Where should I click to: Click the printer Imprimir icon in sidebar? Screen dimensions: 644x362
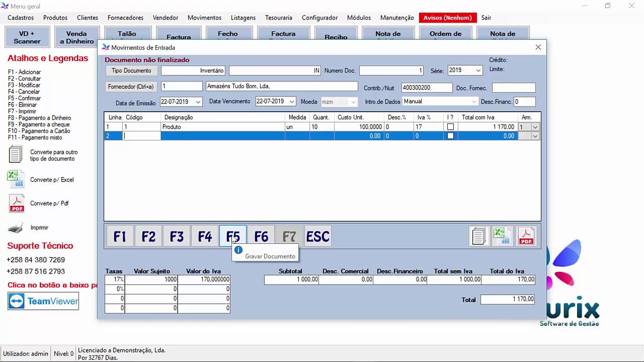click(16, 228)
